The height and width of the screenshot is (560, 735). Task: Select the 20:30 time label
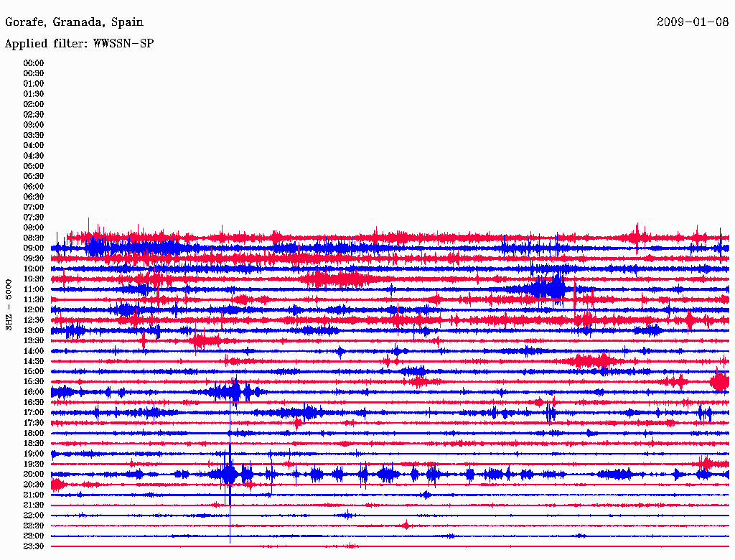33,485
